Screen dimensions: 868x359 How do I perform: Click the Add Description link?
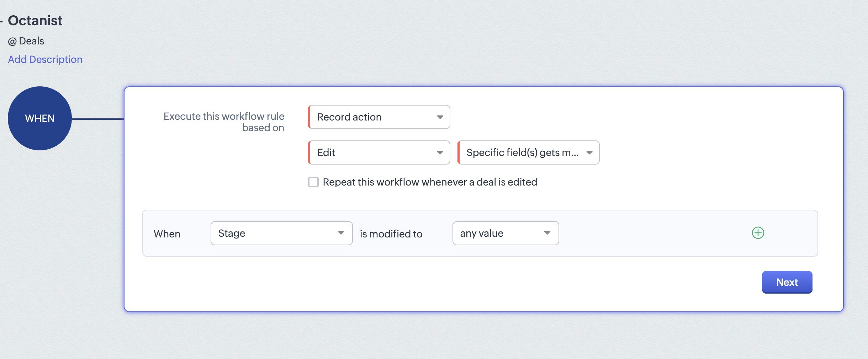click(x=45, y=59)
